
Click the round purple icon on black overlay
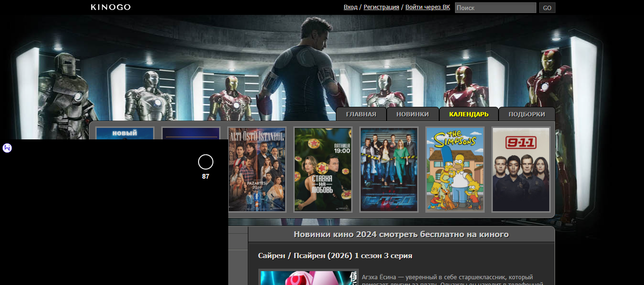tap(7, 148)
